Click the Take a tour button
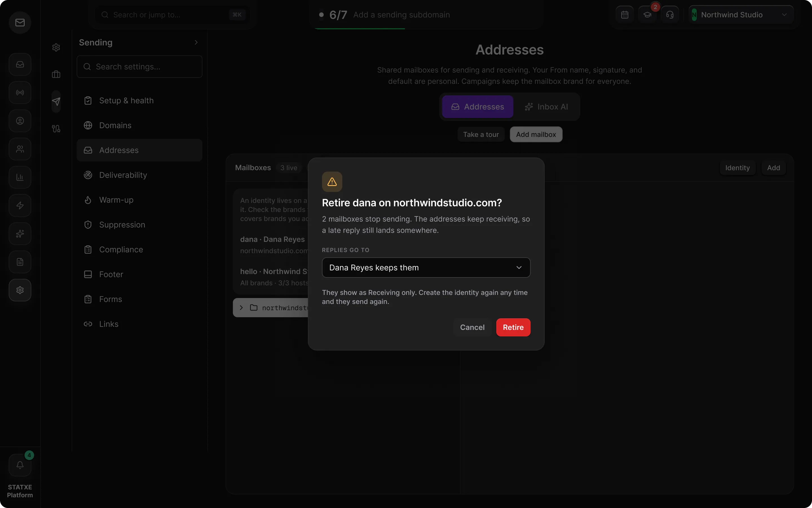 point(481,134)
